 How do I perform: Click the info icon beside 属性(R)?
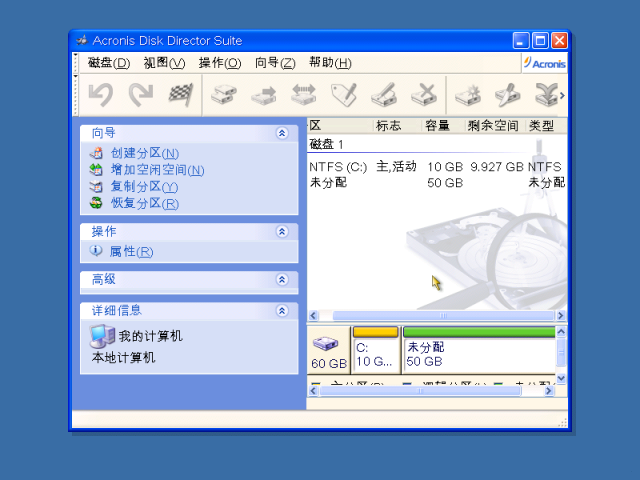[x=96, y=251]
